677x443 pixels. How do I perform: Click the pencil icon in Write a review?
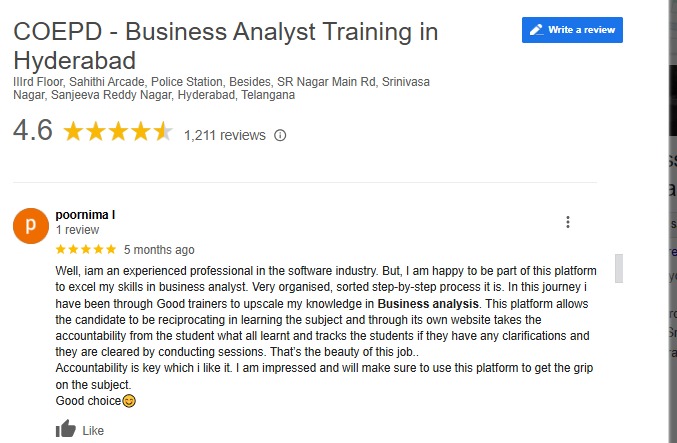(x=536, y=30)
